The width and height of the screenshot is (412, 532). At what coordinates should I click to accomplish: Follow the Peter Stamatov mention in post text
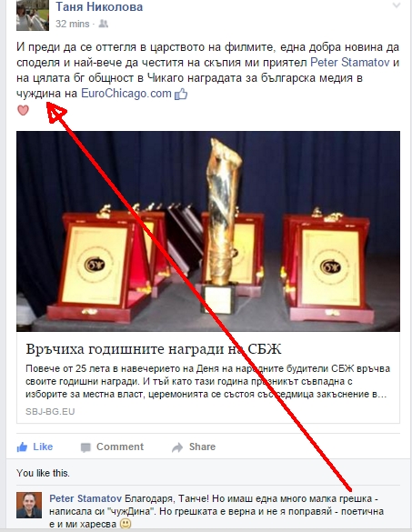(x=350, y=63)
